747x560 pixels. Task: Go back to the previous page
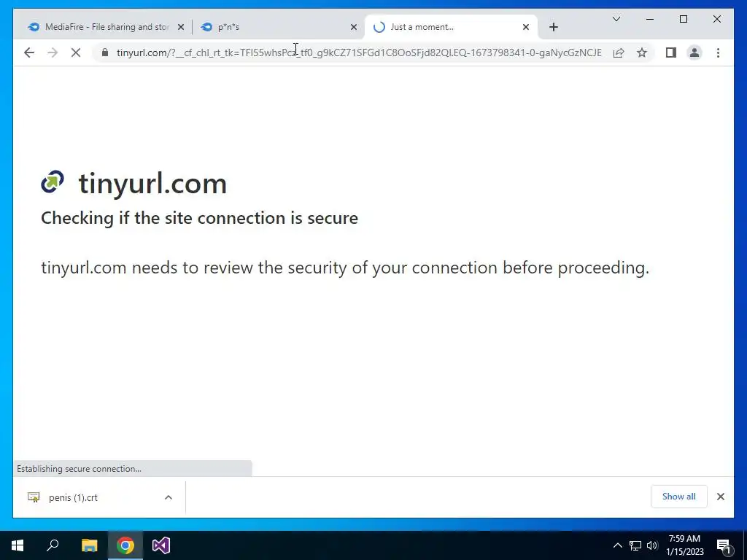(29, 52)
